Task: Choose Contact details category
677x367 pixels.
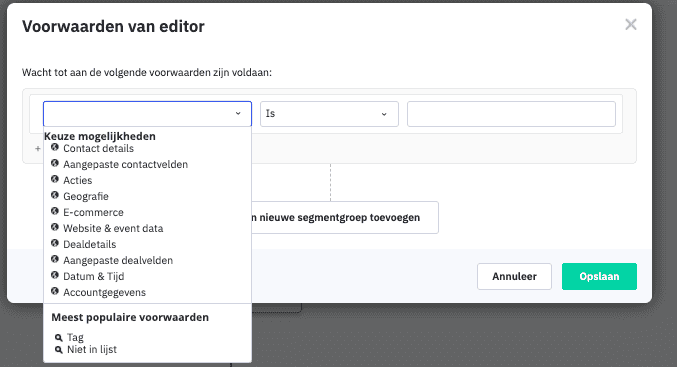Action: [x=98, y=149]
